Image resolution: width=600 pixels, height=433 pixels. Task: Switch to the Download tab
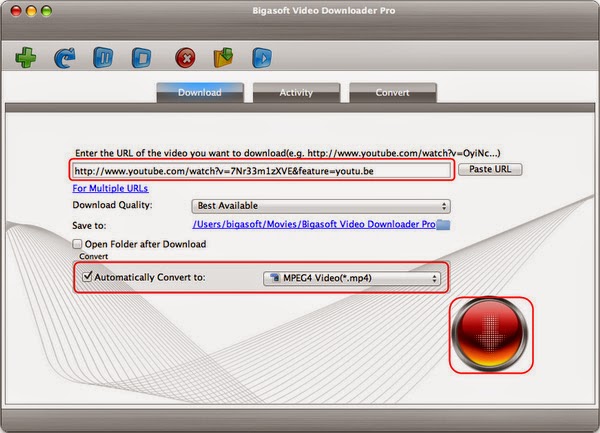(200, 93)
